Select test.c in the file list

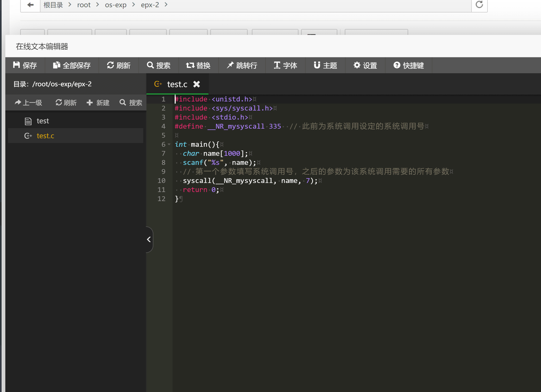point(45,136)
